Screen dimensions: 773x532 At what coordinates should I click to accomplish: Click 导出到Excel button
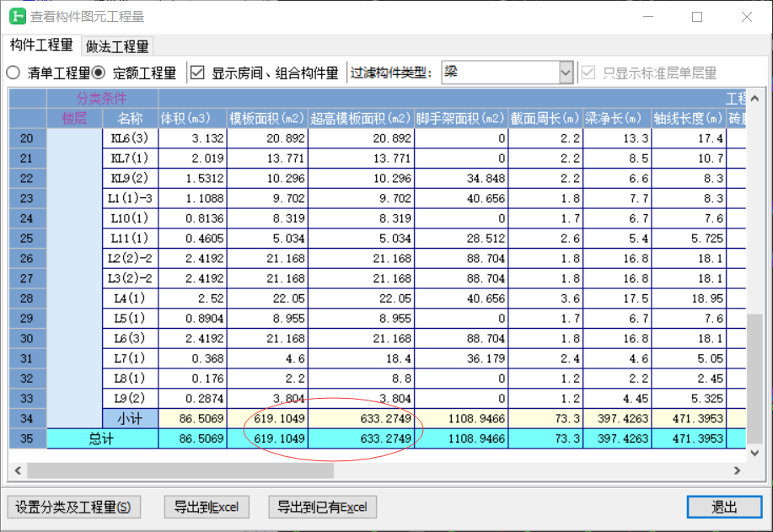pyautogui.click(x=207, y=507)
